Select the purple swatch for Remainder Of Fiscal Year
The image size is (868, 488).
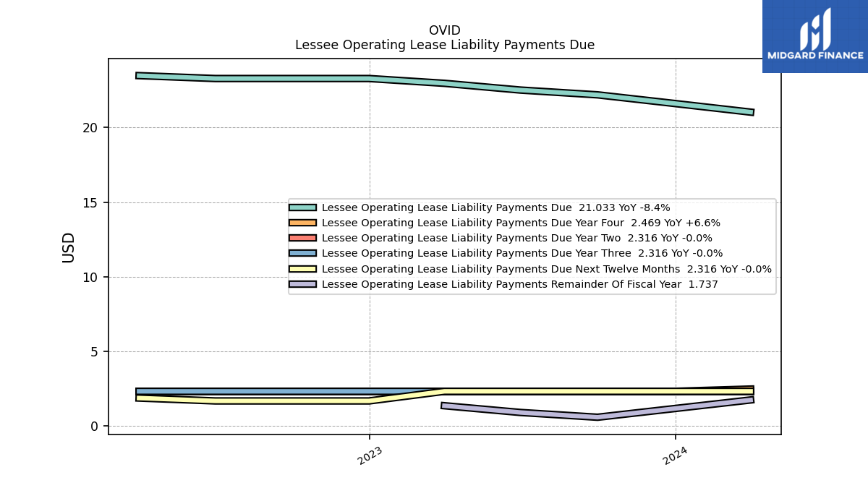[x=302, y=284]
